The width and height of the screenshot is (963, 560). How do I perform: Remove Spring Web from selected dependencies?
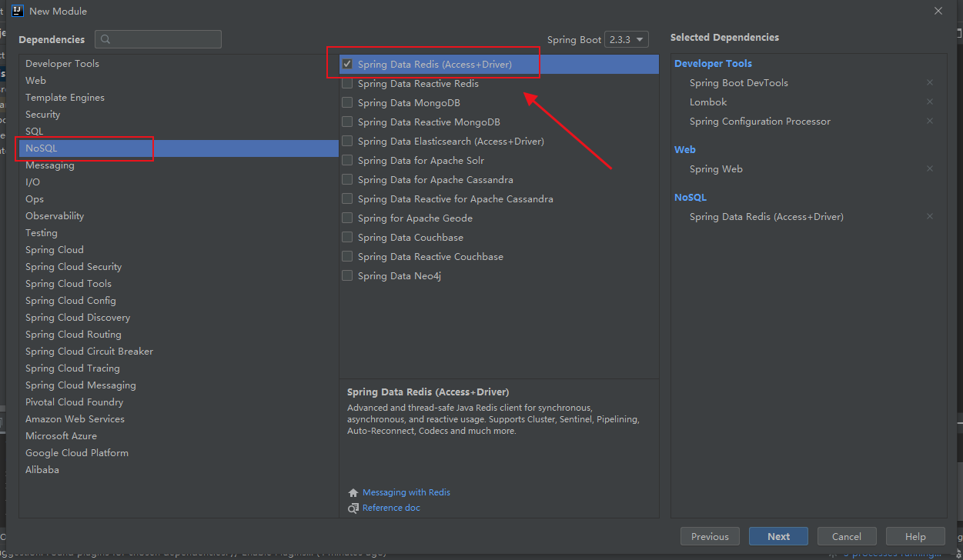[930, 168]
